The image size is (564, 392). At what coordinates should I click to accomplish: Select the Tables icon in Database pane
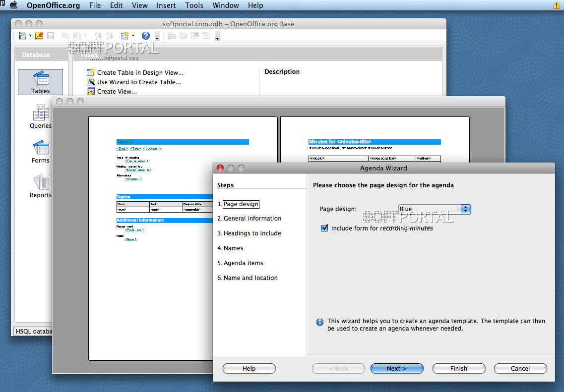pyautogui.click(x=40, y=82)
